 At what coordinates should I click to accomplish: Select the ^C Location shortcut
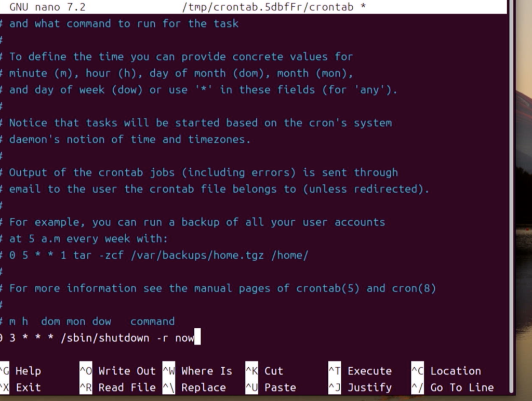[446, 371]
